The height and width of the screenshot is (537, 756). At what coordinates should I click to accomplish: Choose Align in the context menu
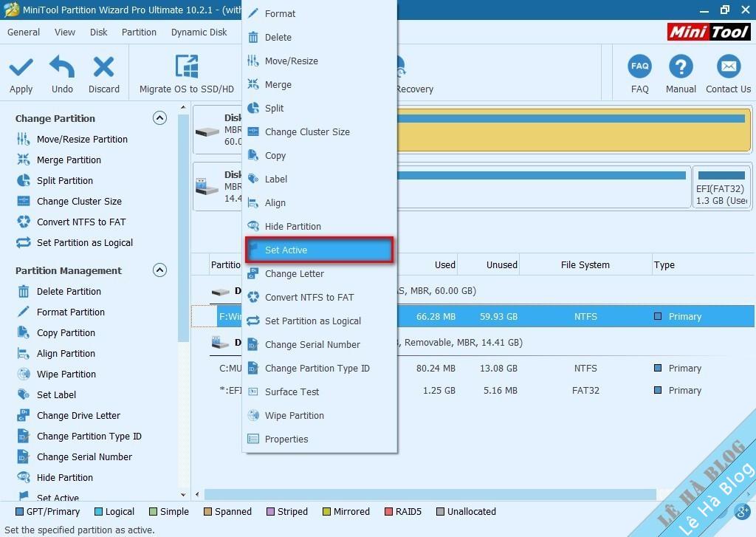tap(319, 203)
